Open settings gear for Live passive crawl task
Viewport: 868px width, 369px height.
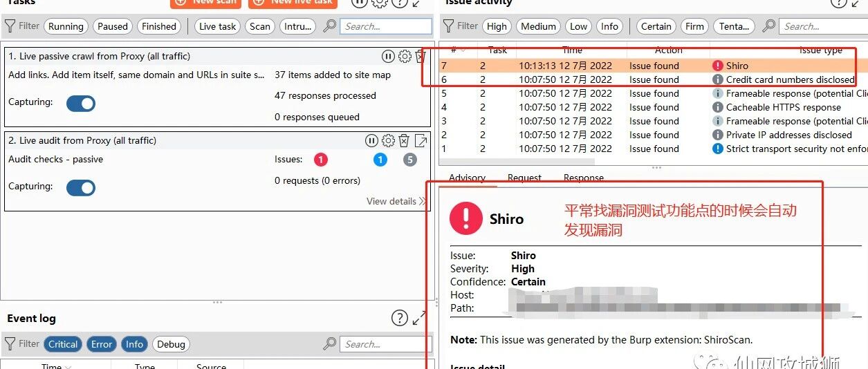pyautogui.click(x=405, y=57)
